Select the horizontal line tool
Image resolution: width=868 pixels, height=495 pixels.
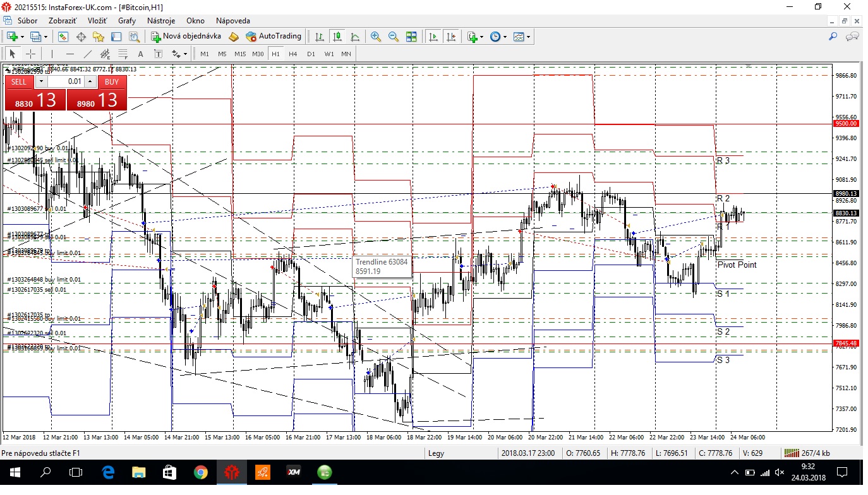click(70, 54)
